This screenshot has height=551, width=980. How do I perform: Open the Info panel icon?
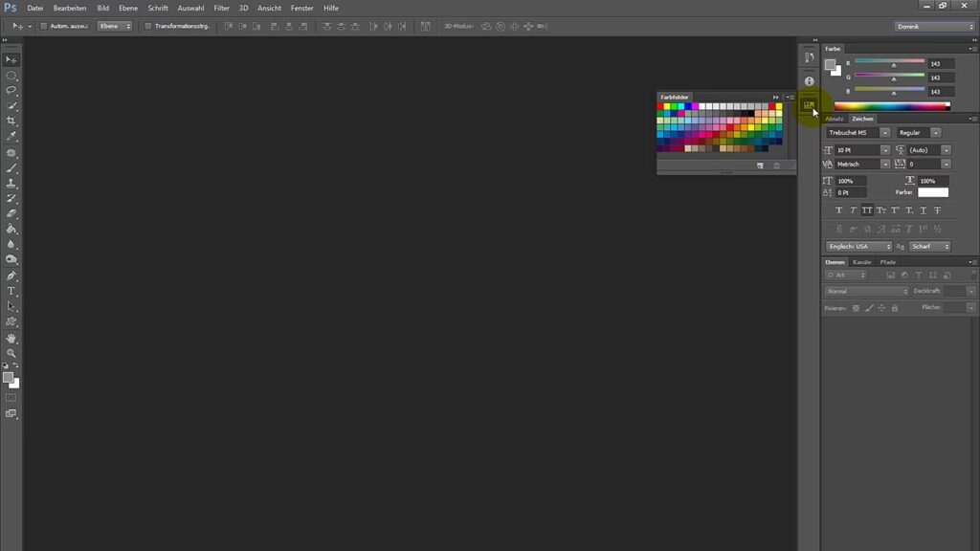coord(809,81)
